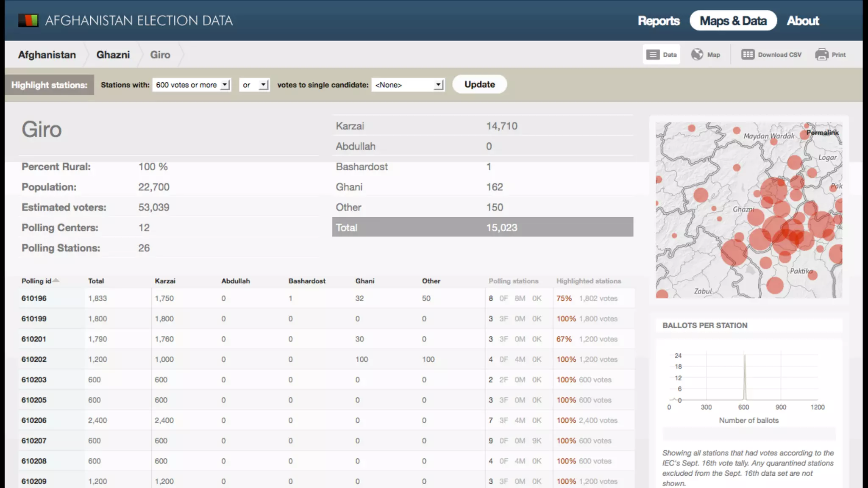Select polling id 610201

tap(34, 339)
